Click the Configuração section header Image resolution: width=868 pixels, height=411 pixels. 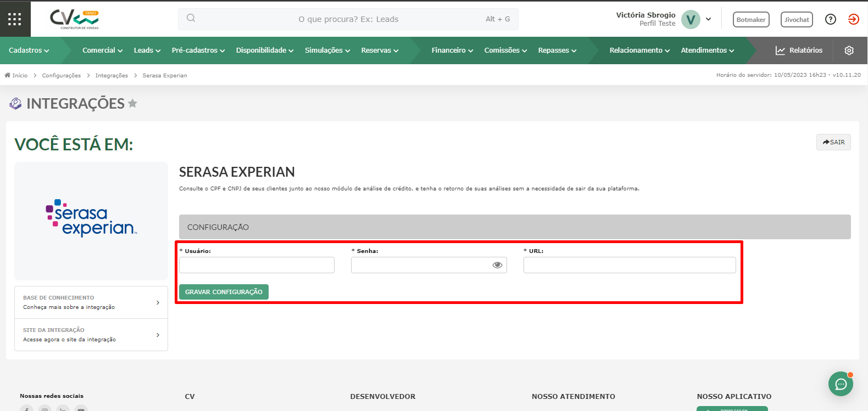coord(515,227)
